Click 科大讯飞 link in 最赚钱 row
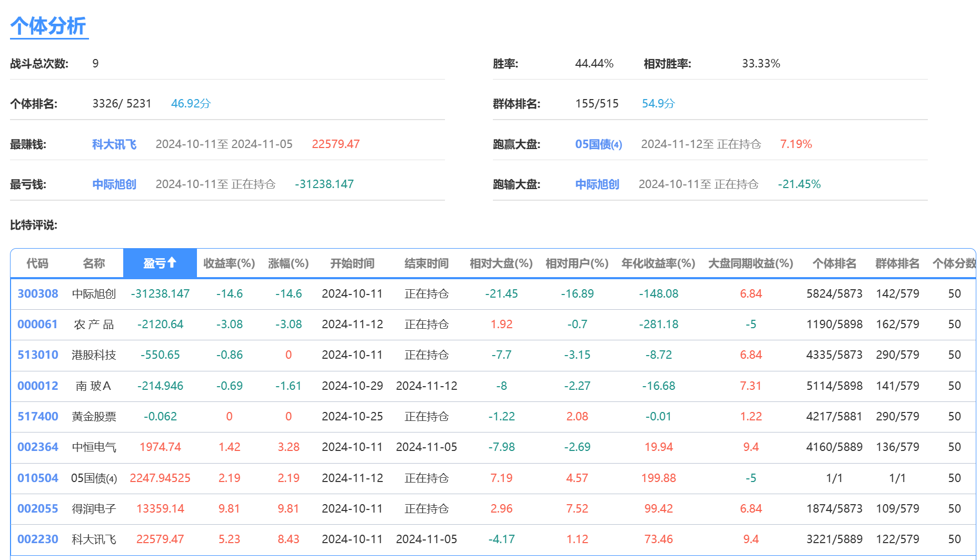980x560 pixels. (114, 144)
